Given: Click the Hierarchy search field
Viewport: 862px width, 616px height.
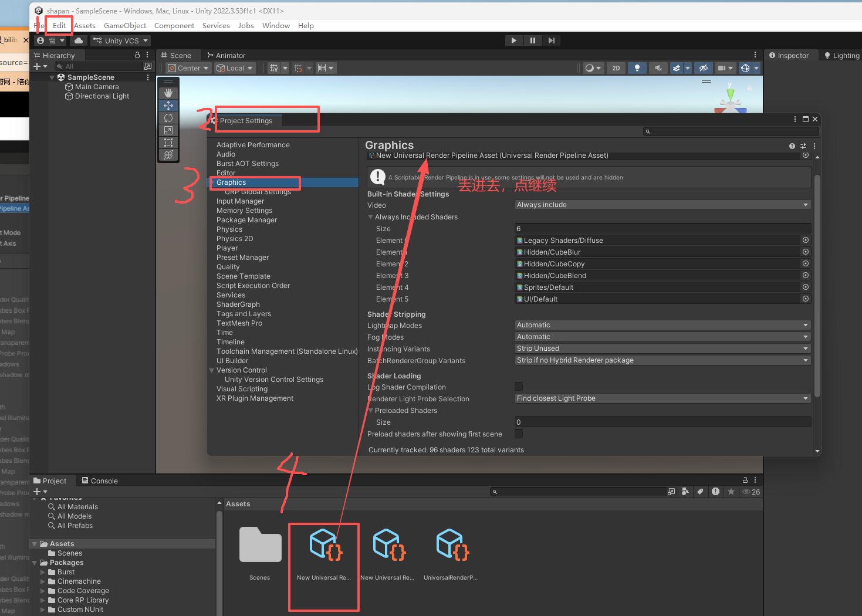Looking at the screenshot, I should (x=98, y=66).
